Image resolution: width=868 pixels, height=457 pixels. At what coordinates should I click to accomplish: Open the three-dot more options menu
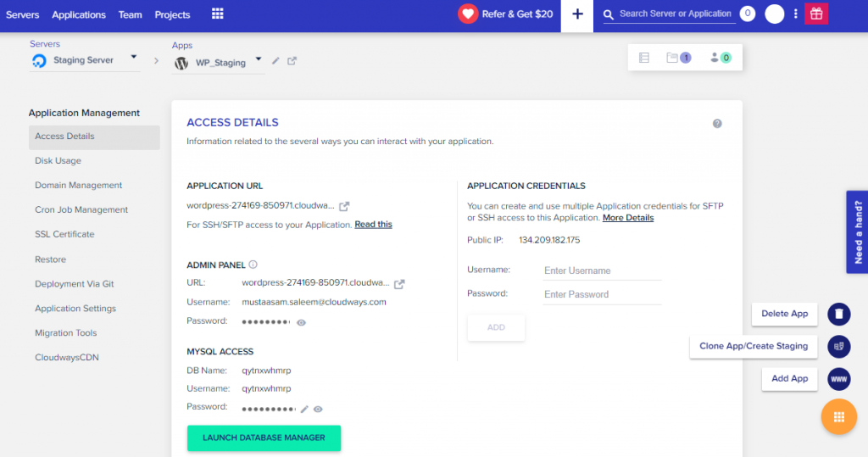point(795,14)
